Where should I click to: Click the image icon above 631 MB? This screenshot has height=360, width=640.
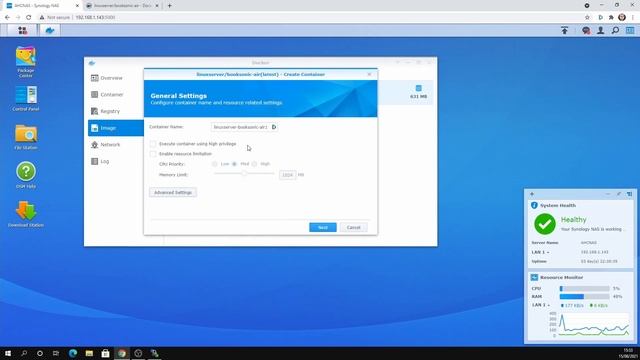(x=418, y=88)
